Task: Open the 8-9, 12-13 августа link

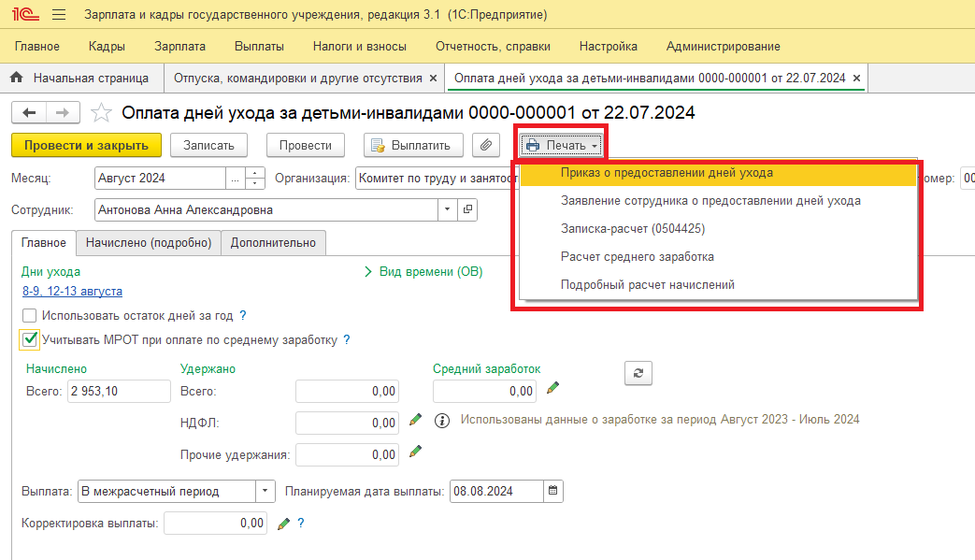Action: (x=72, y=291)
